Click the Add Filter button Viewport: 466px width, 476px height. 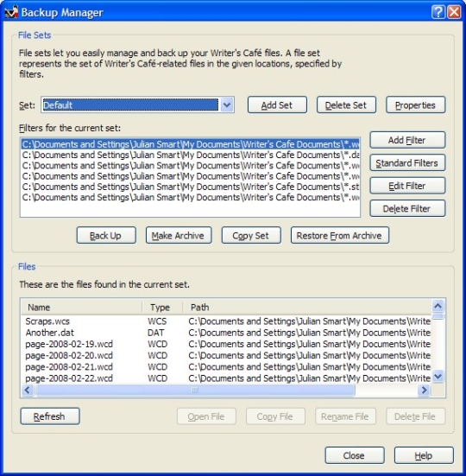407,140
